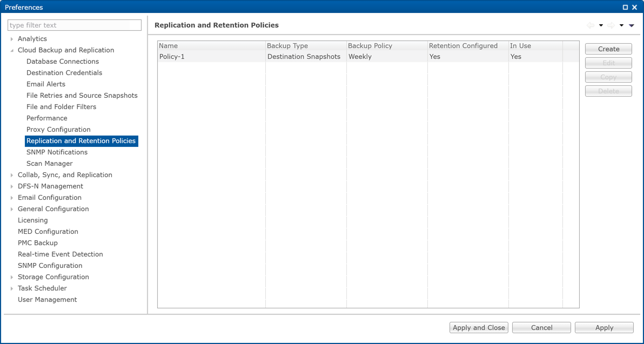This screenshot has width=644, height=344.
Task: Select Task Scheduler item
Action: [x=42, y=288]
